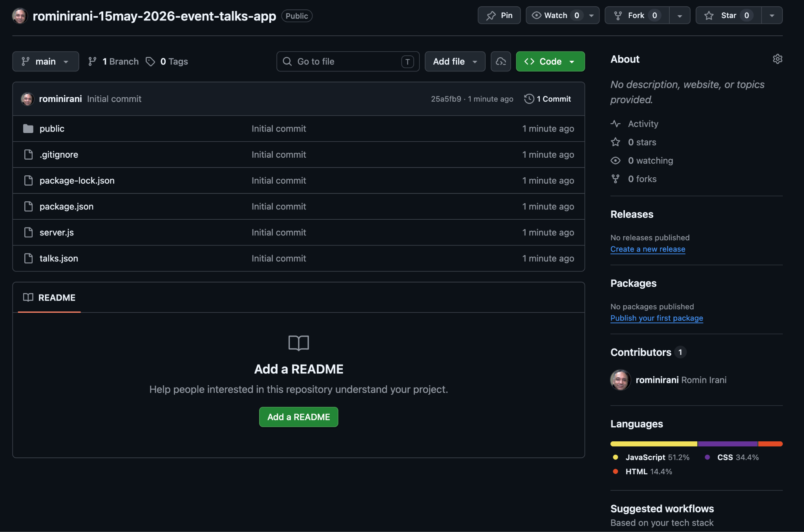Click rominirani avatar in the commit row
This screenshot has width=804, height=532.
click(x=27, y=99)
